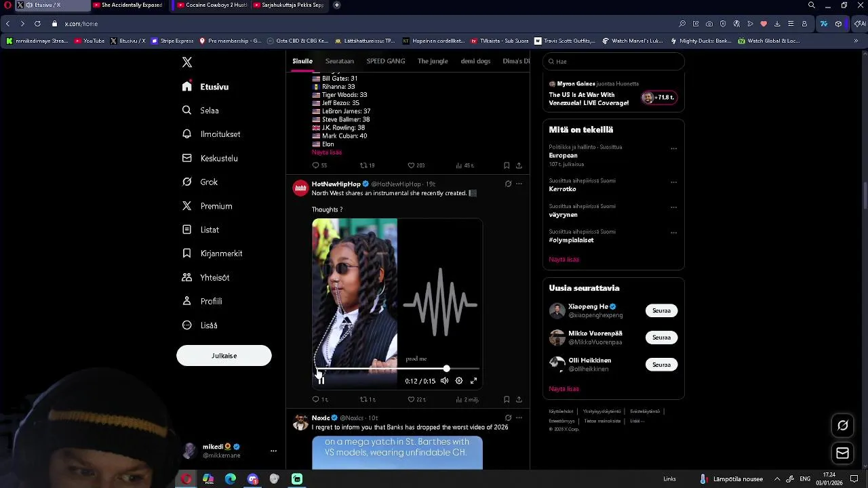Viewport: 868px width, 488px height.
Task: Show more trends under Mitä on tekeillä
Action: pyautogui.click(x=564, y=260)
